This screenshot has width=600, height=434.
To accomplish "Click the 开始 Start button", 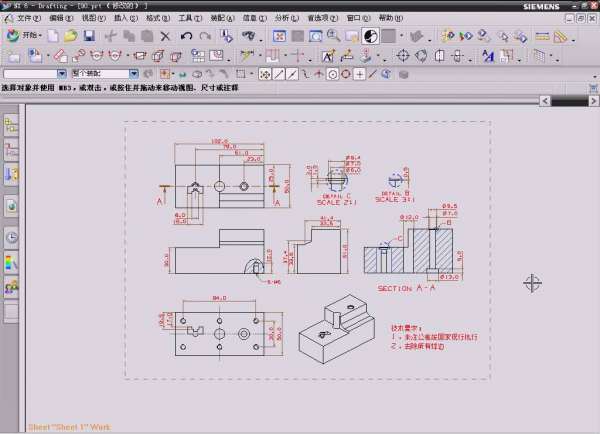I will [27, 36].
